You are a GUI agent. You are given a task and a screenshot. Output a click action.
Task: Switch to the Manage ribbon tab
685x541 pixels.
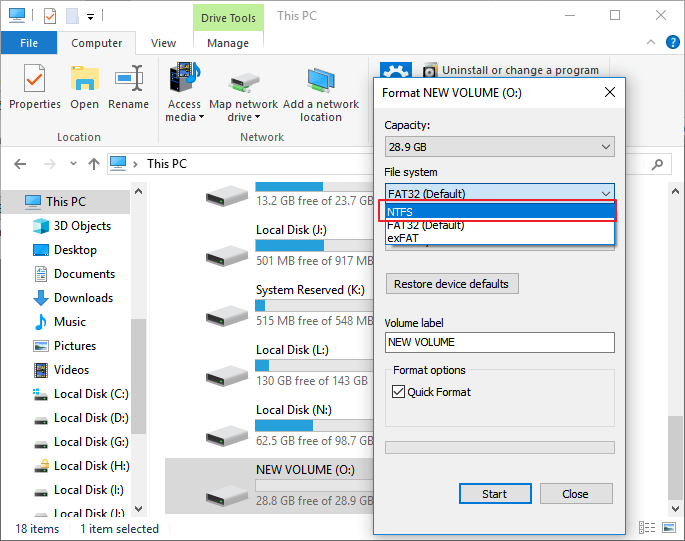pyautogui.click(x=228, y=43)
